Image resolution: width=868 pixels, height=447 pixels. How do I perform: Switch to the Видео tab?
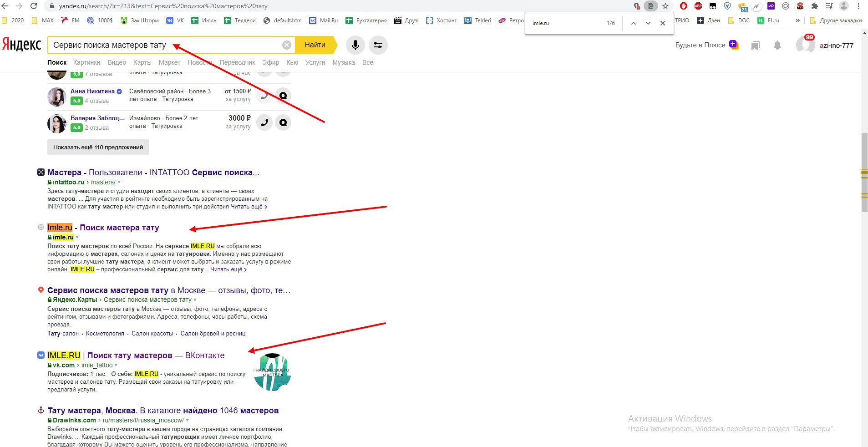pos(117,62)
